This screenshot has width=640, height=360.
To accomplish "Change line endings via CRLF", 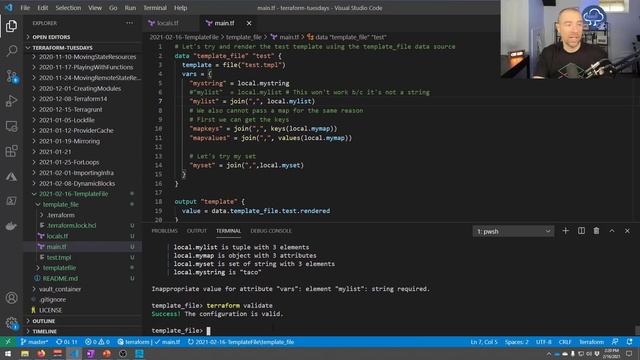I will point(565,342).
